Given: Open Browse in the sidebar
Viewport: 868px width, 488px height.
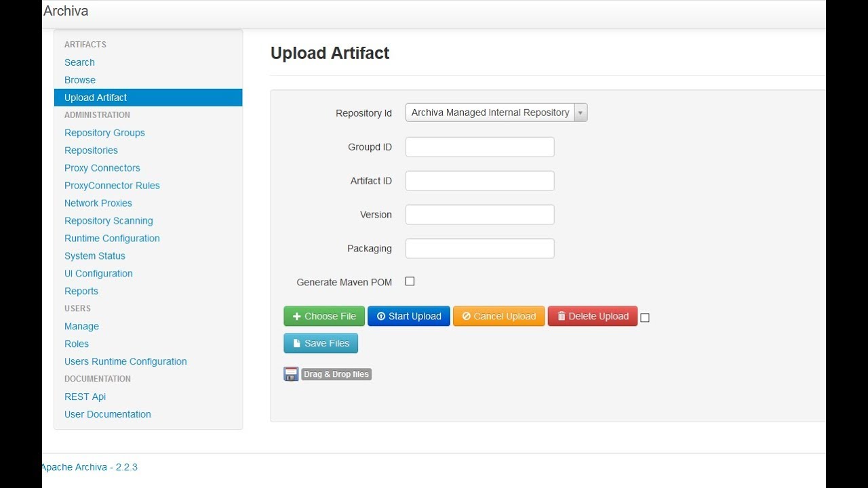Looking at the screenshot, I should tap(80, 80).
